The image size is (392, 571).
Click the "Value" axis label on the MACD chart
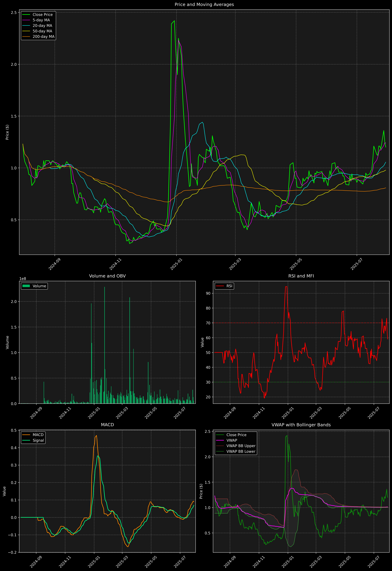click(4, 491)
